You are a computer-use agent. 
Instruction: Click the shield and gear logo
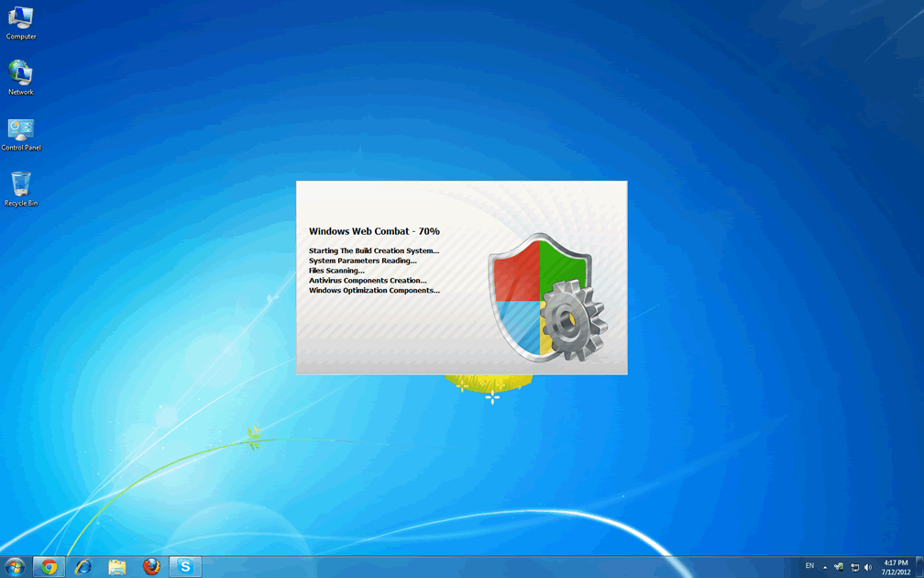click(547, 296)
